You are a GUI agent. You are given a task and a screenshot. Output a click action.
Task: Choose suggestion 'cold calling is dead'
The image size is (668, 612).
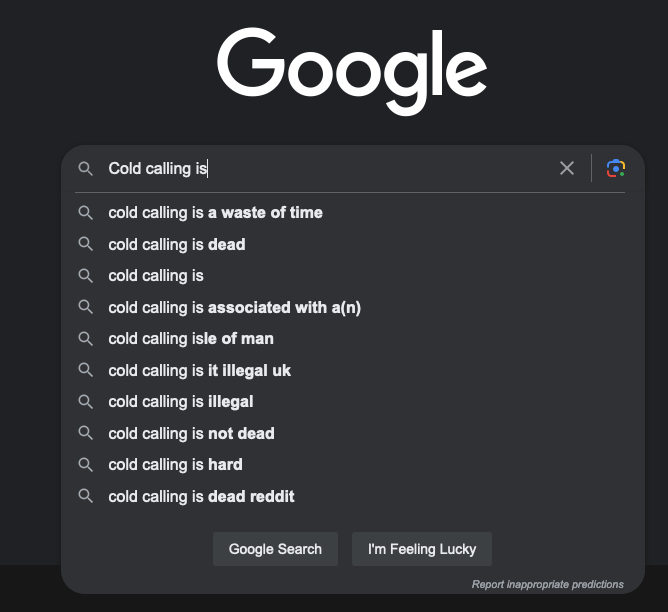pos(350,244)
